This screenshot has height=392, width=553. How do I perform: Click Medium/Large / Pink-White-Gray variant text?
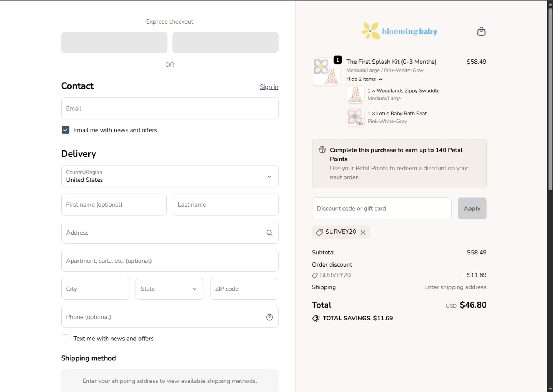[x=385, y=70]
